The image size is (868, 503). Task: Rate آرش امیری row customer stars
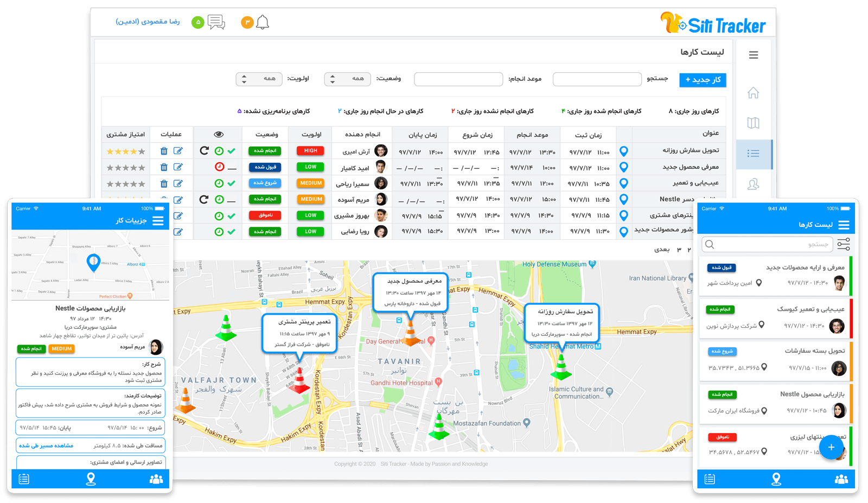126,151
